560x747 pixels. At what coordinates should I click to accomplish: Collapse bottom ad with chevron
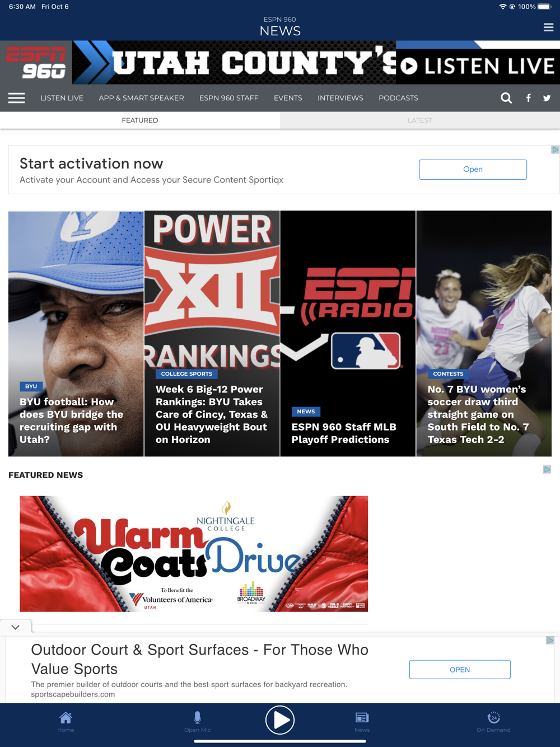tap(16, 627)
